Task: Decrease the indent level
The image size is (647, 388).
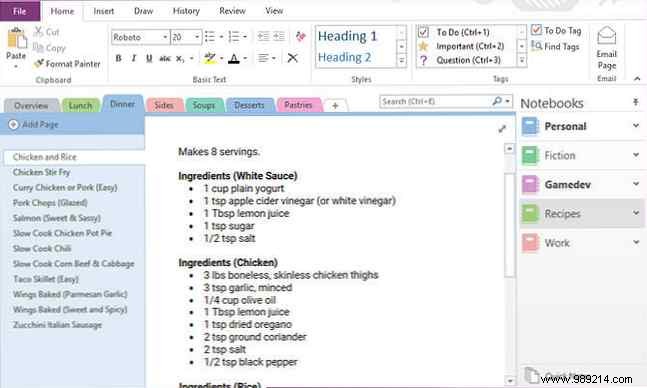Action: (x=263, y=36)
